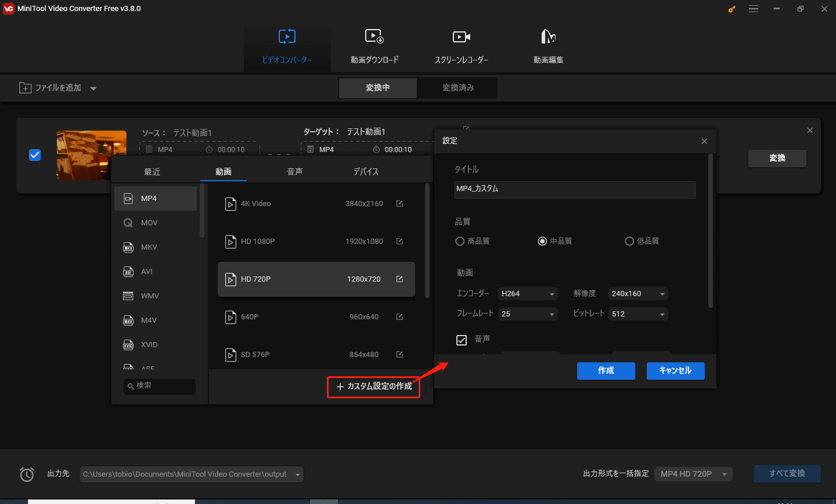
Task: Select the MOV format icon
Action: (x=128, y=223)
